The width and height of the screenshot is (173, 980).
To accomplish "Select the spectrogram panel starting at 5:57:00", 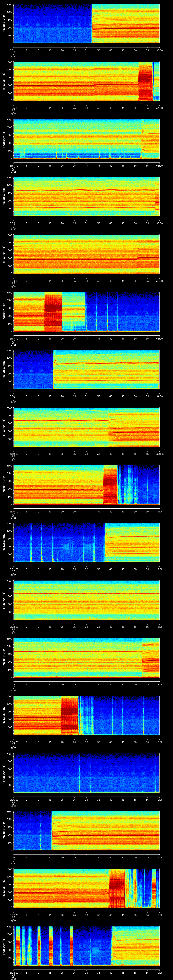I will tap(86, 312).
